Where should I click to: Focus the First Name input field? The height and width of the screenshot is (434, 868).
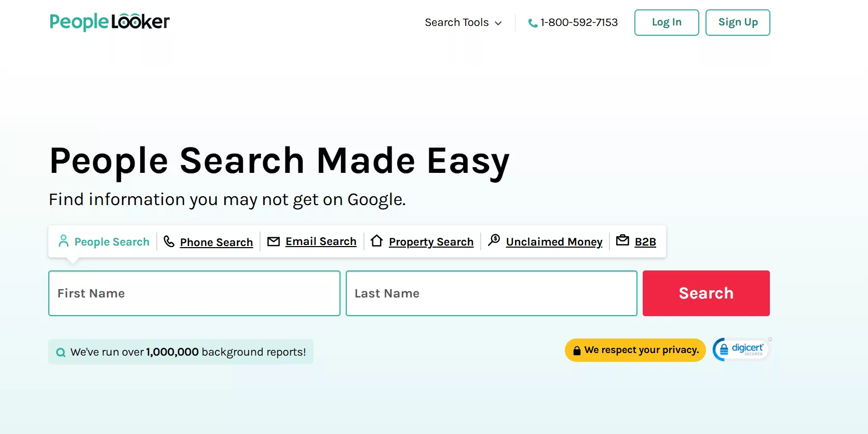click(x=194, y=293)
